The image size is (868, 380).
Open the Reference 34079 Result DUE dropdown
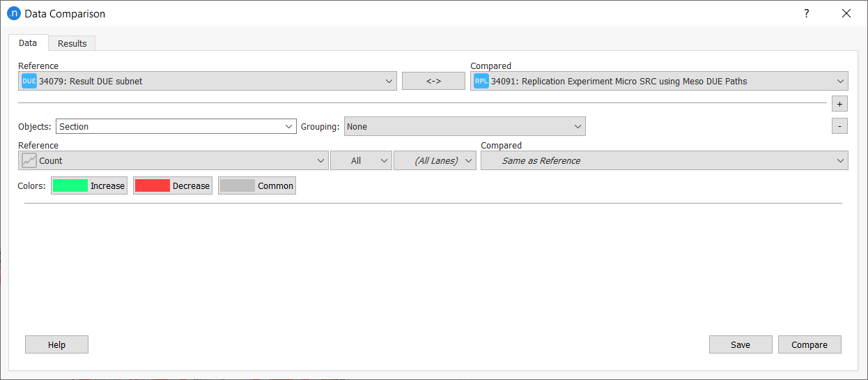click(x=208, y=81)
